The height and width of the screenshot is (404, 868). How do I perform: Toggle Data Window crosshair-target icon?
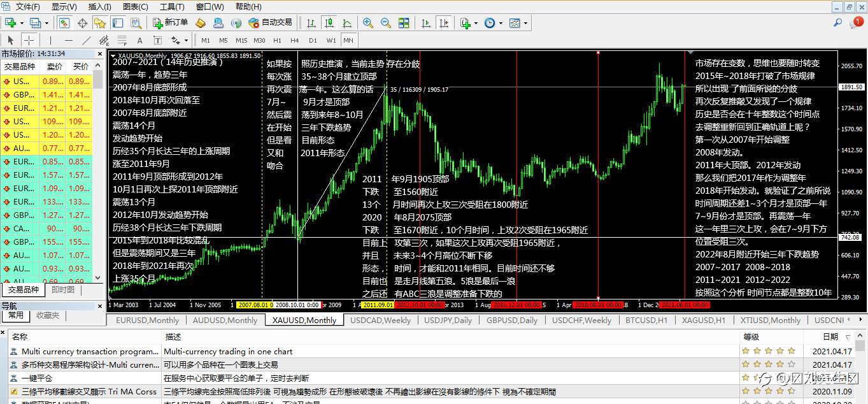82,22
